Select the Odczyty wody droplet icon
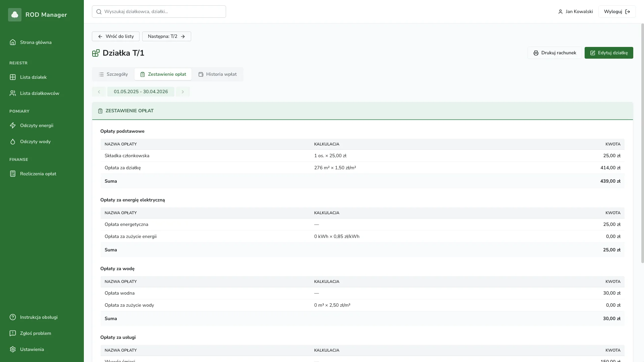The height and width of the screenshot is (362, 644). pos(13,141)
